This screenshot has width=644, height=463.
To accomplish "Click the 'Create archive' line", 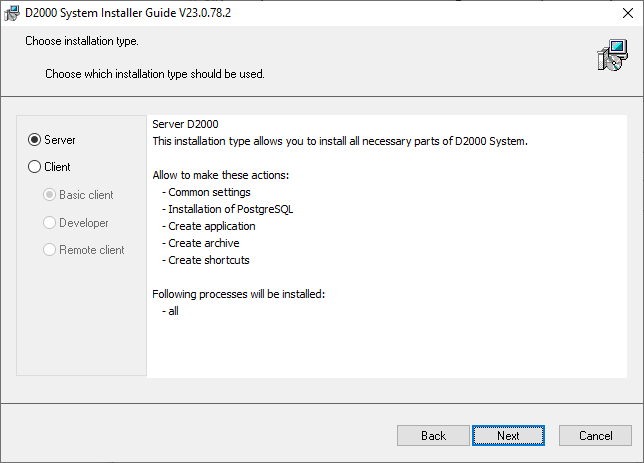I will pyautogui.click(x=204, y=243).
